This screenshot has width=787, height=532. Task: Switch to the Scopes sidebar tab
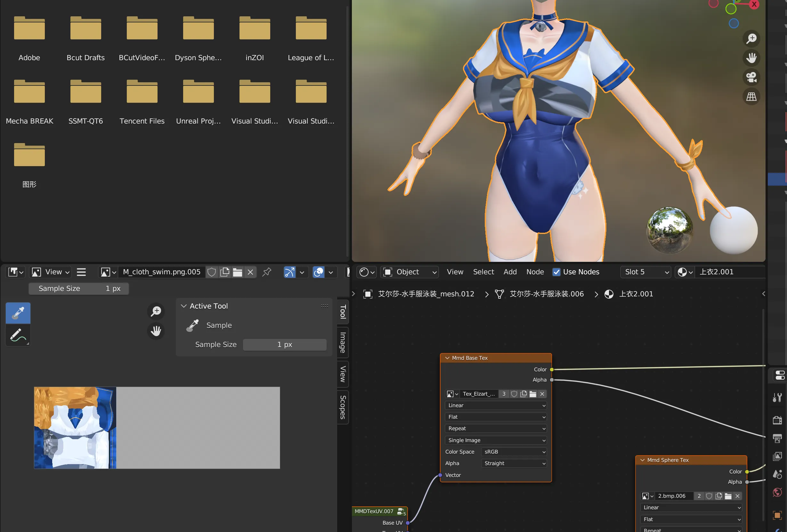coord(343,407)
